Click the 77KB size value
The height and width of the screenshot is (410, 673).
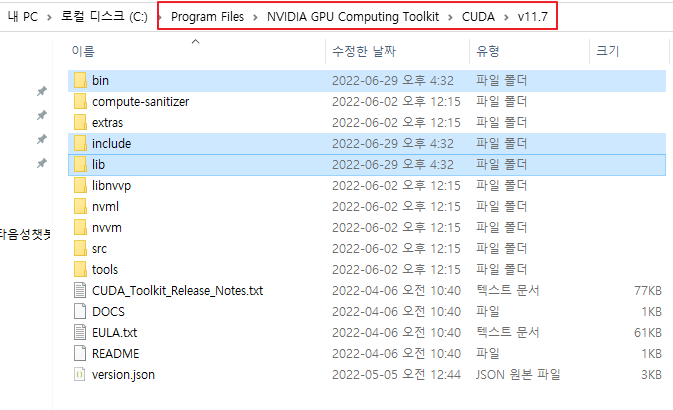[x=648, y=291]
